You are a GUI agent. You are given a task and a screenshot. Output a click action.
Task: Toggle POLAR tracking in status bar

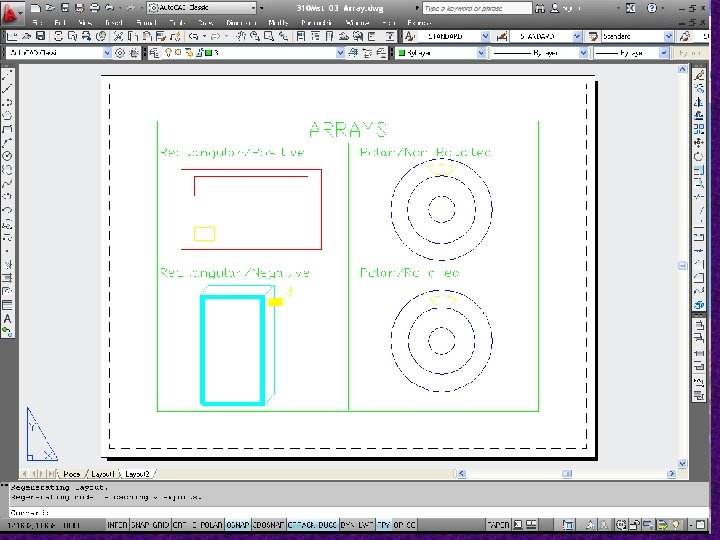211,524
